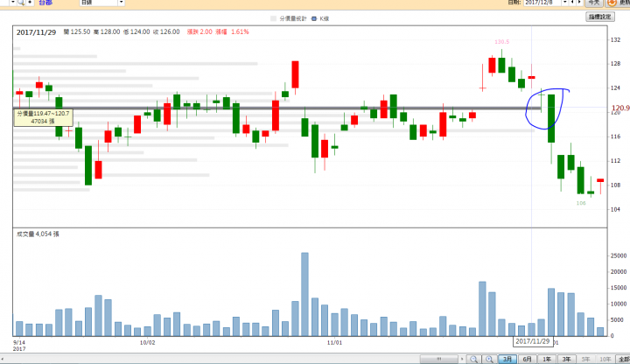The width and height of the screenshot is (630, 364).
Task: Select the 10年 range button
Action: coord(605,359)
